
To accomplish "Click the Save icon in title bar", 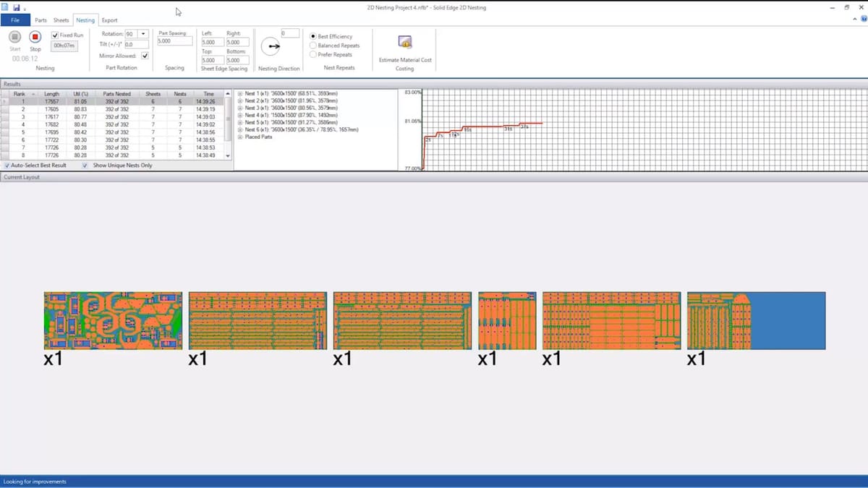I will click(16, 7).
